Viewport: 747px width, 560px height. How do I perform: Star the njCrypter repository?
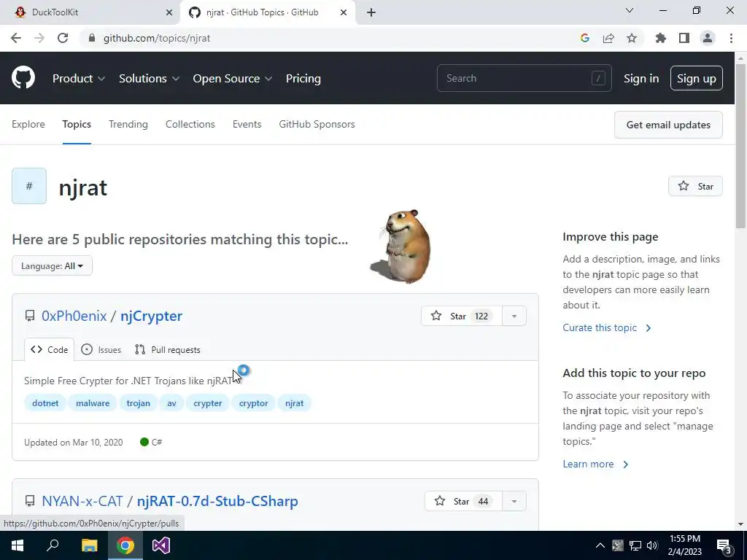tap(462, 316)
